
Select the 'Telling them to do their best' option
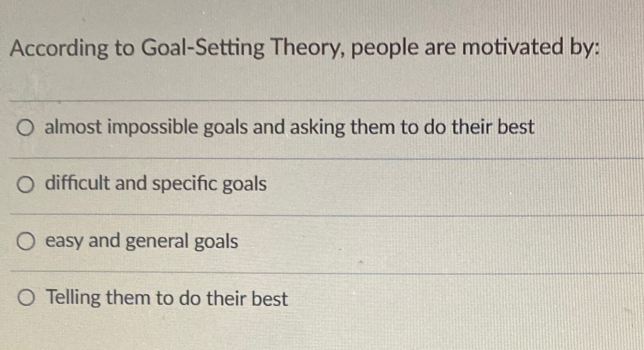[x=25, y=298]
